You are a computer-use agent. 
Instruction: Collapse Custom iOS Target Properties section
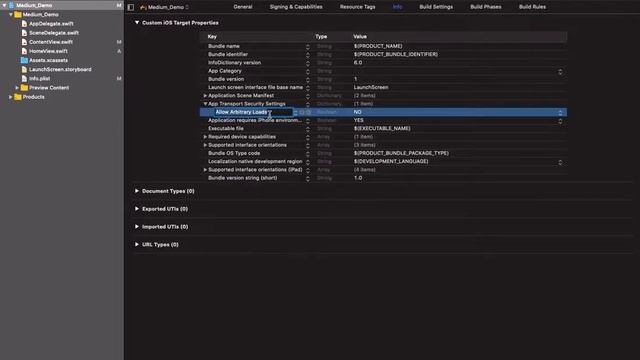pos(137,23)
